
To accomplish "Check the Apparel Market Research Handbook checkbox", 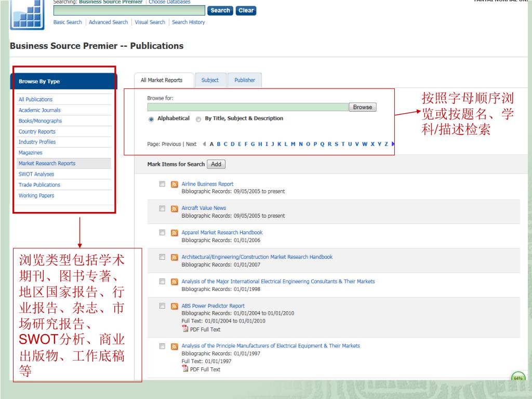I will click(x=162, y=232).
